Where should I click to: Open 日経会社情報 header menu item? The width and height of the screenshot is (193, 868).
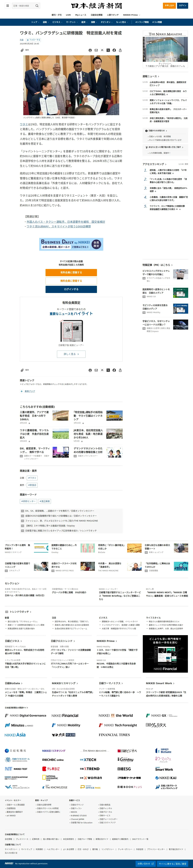pyautogui.click(x=96, y=15)
